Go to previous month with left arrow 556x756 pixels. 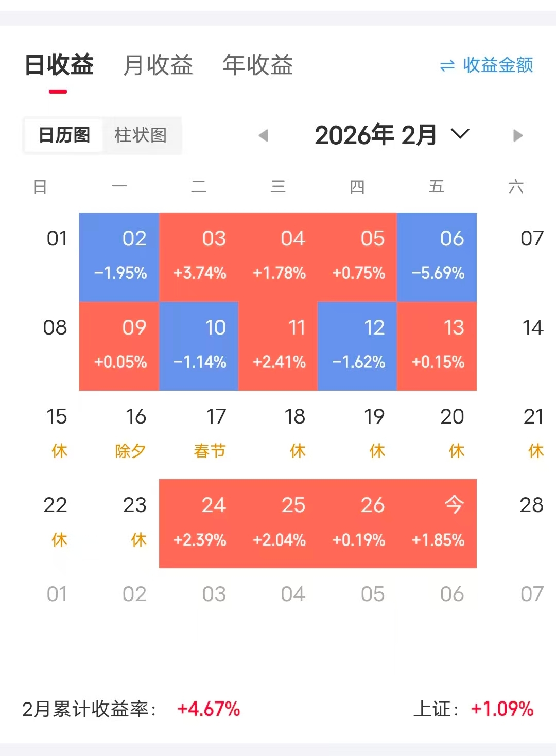click(263, 136)
